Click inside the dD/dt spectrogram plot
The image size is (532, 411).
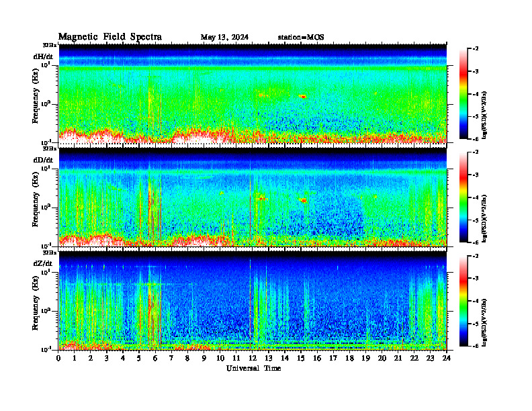coord(253,197)
